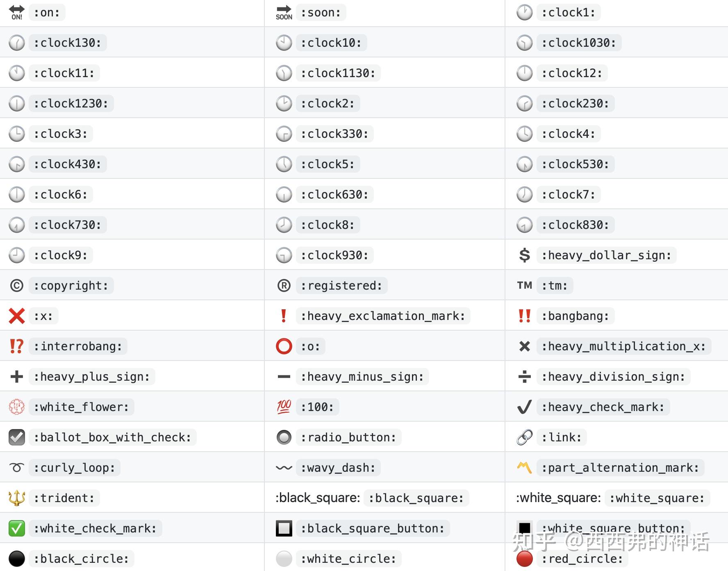Click the :wavy_dash: code label
This screenshot has width=728, height=571.
[x=338, y=468]
